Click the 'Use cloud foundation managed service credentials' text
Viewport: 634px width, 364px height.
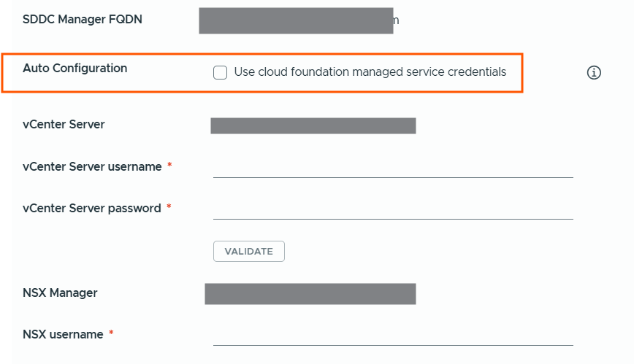coord(370,72)
